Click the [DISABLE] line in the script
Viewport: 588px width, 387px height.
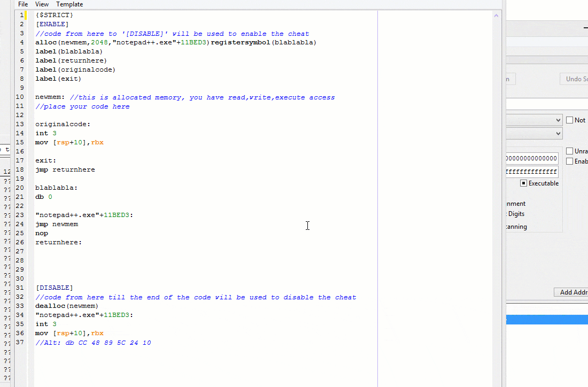tap(54, 288)
